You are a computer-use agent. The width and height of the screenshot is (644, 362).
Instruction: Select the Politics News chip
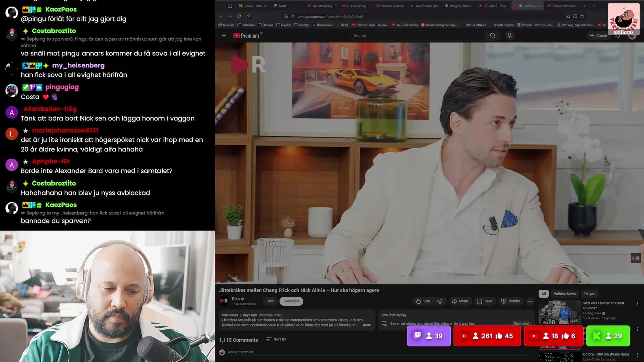[565, 294]
